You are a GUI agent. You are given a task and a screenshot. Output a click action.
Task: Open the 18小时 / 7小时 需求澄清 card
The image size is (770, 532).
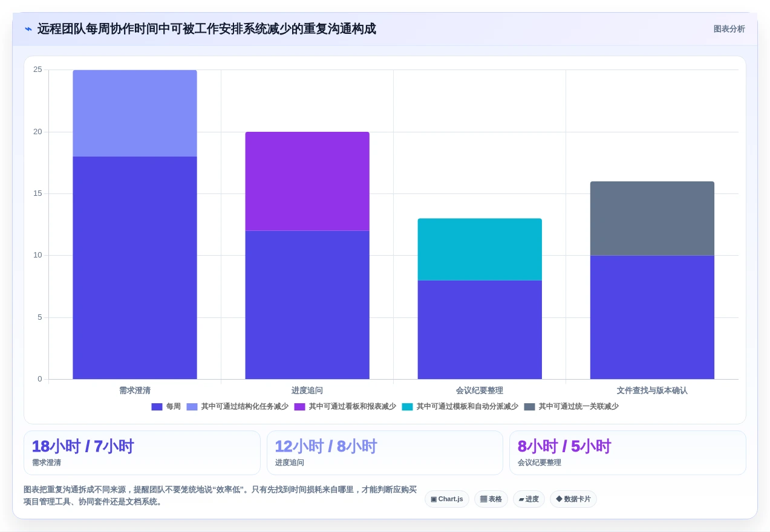point(142,453)
